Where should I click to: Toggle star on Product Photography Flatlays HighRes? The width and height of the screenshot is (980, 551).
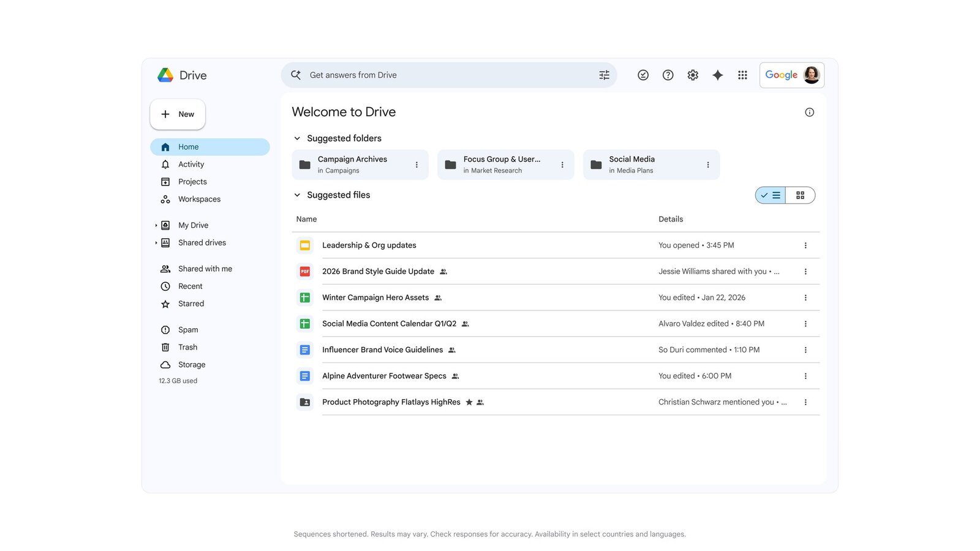[469, 402]
